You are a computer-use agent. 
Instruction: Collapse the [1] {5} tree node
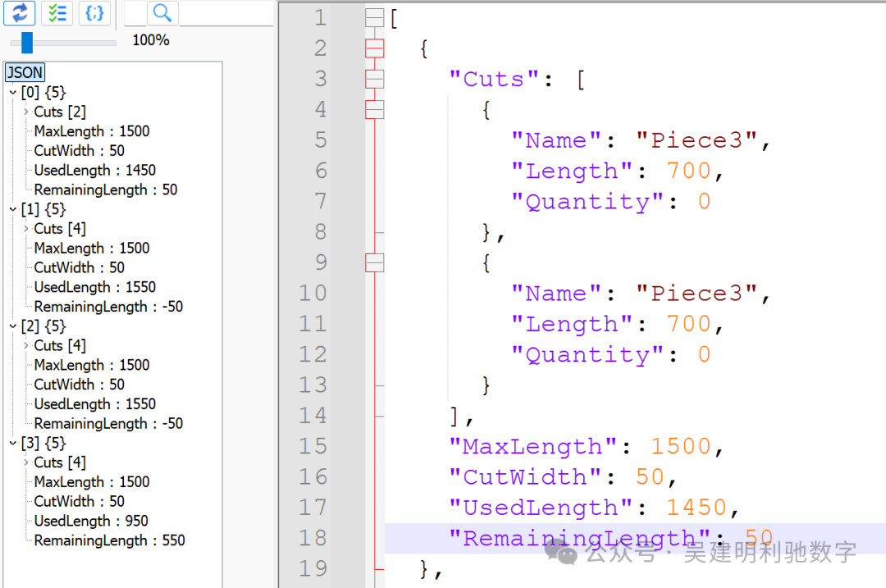(x=13, y=209)
